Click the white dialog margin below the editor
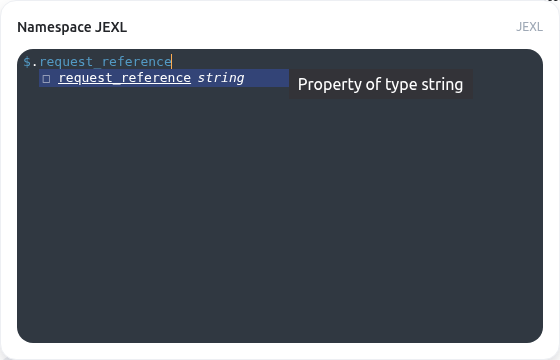This screenshot has width=560, height=360. (280, 351)
